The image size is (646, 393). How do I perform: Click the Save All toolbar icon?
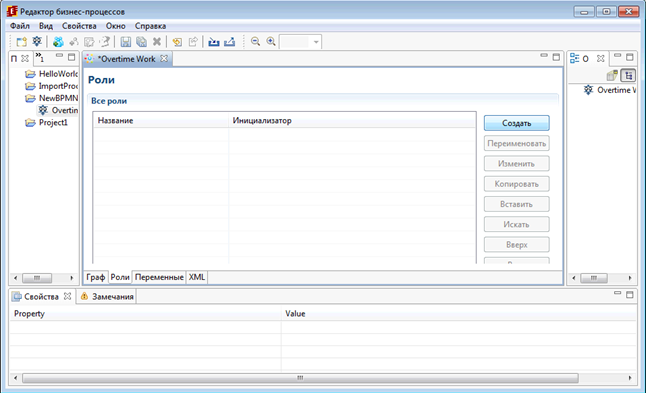tap(141, 42)
